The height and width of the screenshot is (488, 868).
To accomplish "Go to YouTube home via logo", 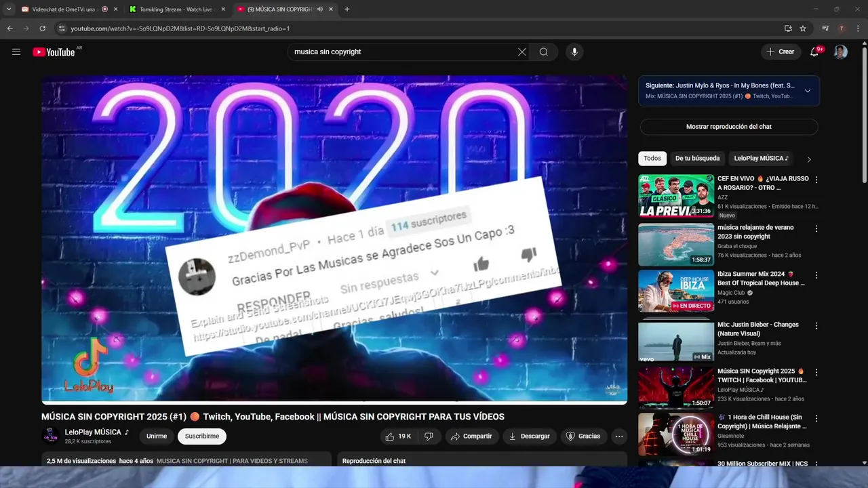I will tap(54, 52).
